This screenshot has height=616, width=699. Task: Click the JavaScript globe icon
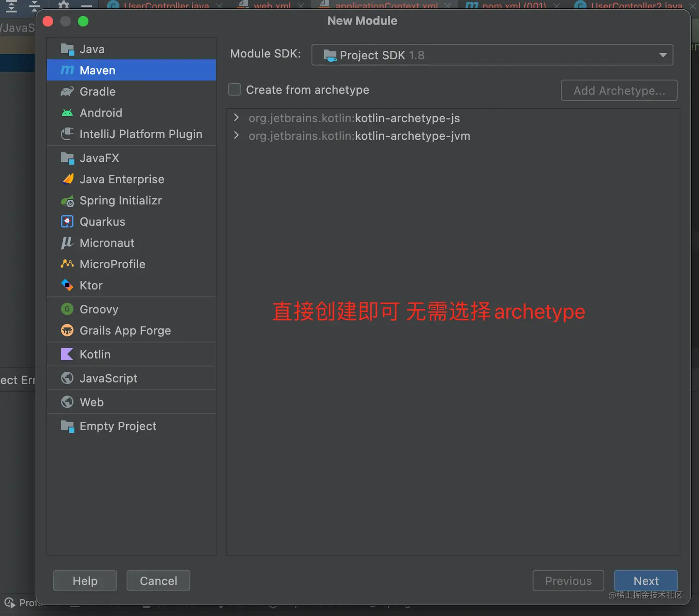(67, 378)
